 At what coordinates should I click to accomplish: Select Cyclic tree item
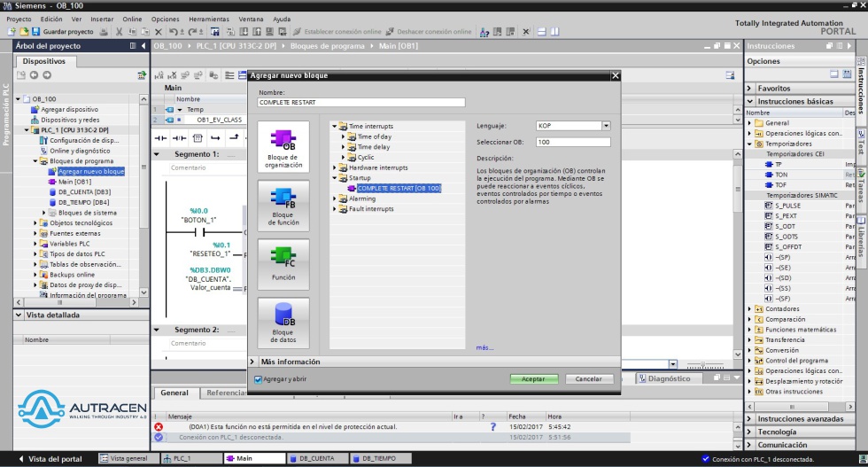click(x=365, y=158)
